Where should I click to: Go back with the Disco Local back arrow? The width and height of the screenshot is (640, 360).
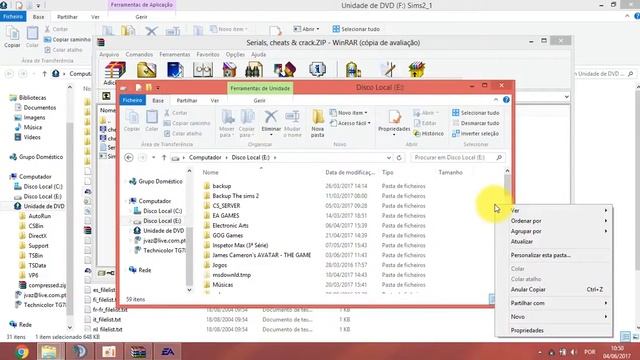click(x=129, y=158)
